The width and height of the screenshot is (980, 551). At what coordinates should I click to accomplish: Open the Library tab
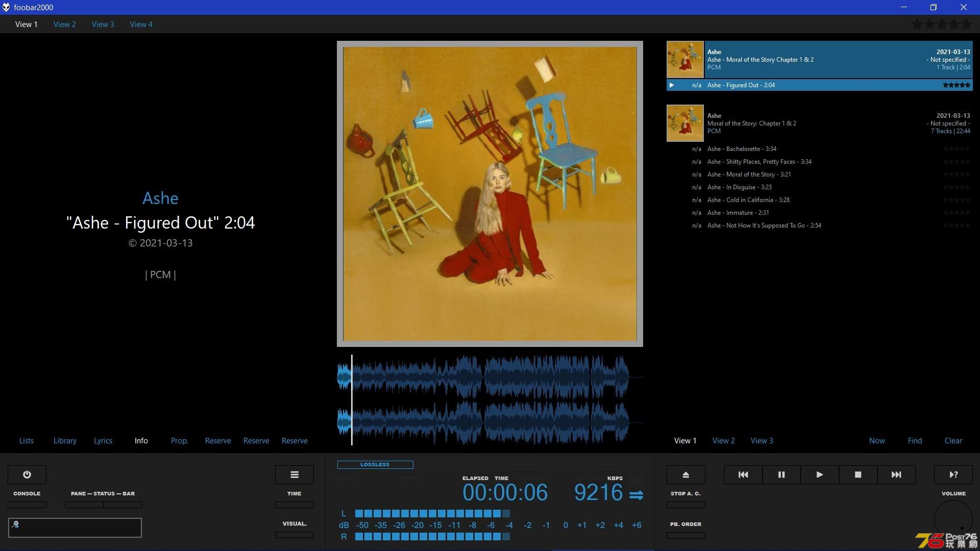click(65, 440)
